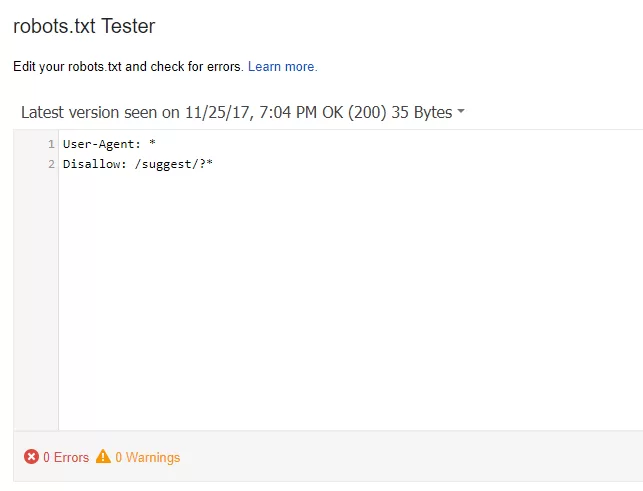Image resolution: width=643 pixels, height=491 pixels.
Task: Click the '0 Errors' label
Action: (x=66, y=457)
